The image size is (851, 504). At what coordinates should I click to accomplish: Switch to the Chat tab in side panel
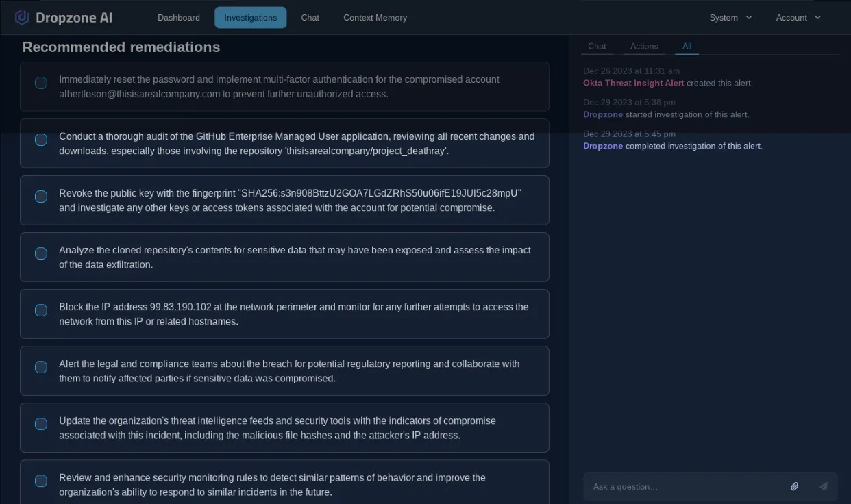click(x=597, y=46)
